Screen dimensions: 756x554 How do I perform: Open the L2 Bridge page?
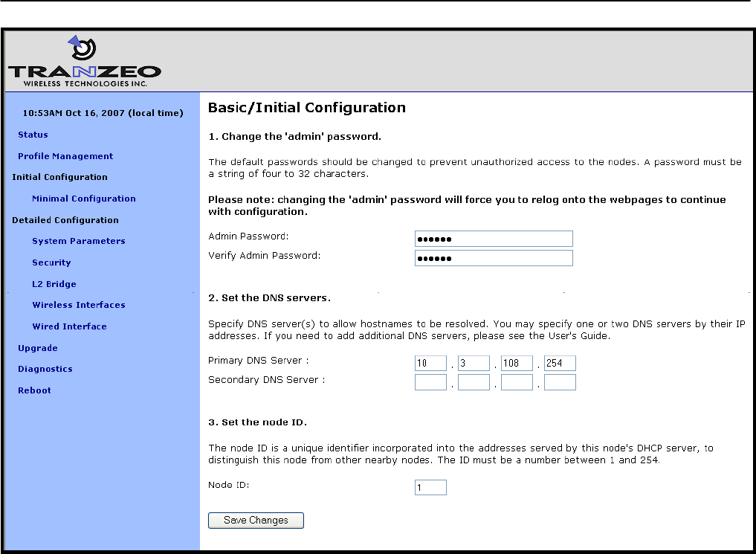tap(54, 284)
